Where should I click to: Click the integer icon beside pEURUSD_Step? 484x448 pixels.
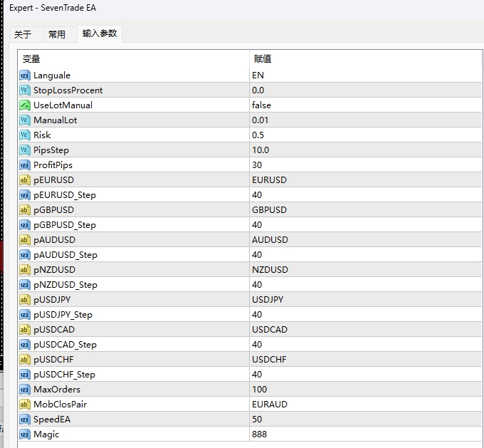[x=25, y=195]
